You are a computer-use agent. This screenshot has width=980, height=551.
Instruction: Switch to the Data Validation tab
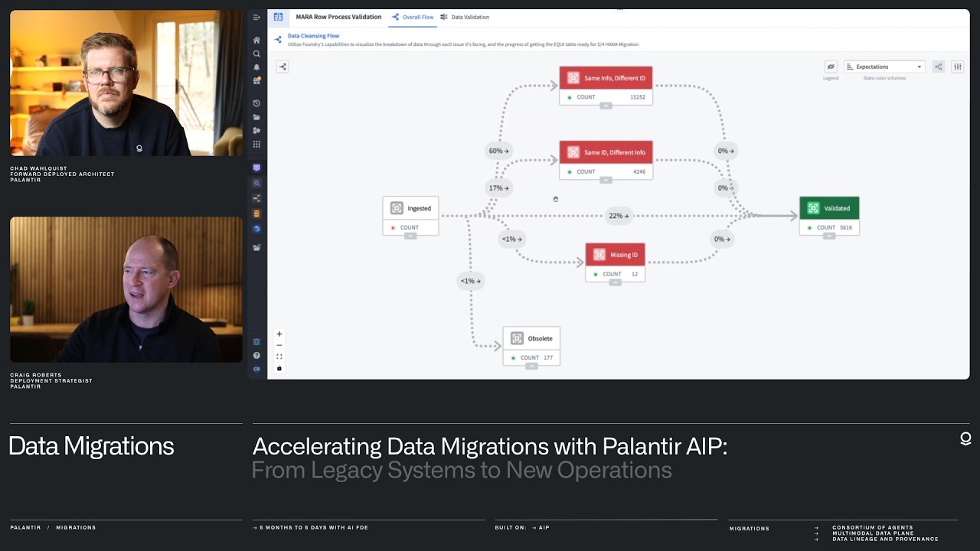465,17
